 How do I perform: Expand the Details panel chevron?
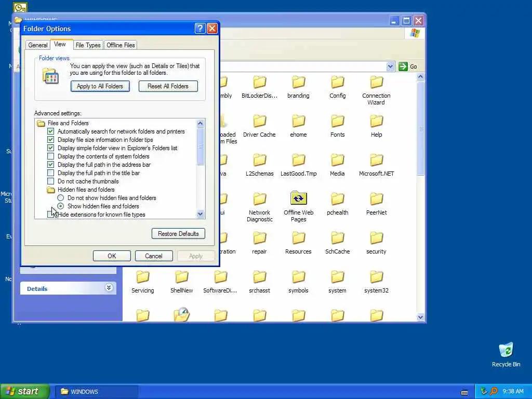pos(109,288)
